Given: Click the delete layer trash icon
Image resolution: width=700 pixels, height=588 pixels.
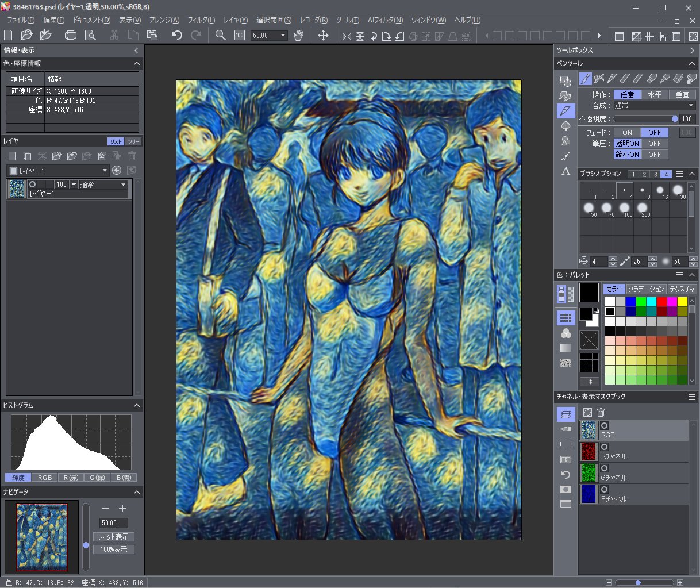Looking at the screenshot, I should point(132,156).
